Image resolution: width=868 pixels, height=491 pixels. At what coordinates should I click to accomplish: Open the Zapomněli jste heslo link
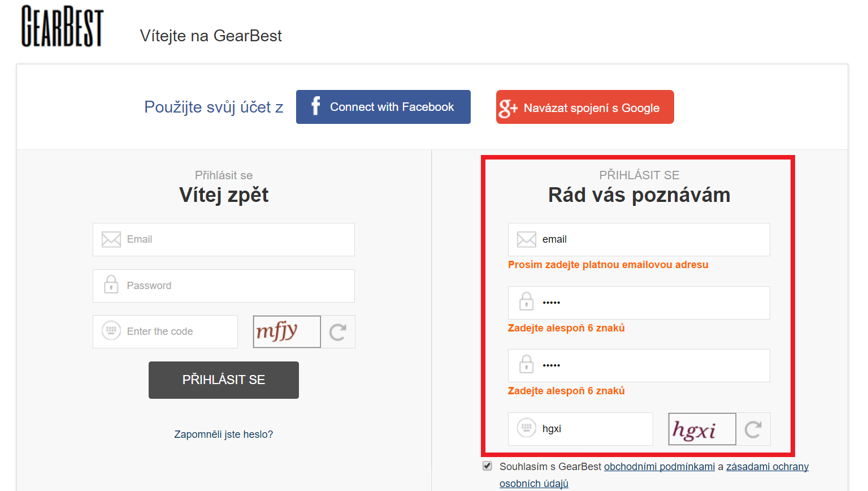pos(223,434)
